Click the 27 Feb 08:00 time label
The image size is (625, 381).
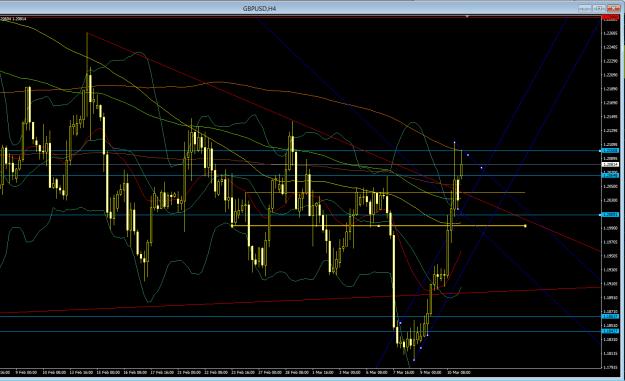tap(270, 373)
